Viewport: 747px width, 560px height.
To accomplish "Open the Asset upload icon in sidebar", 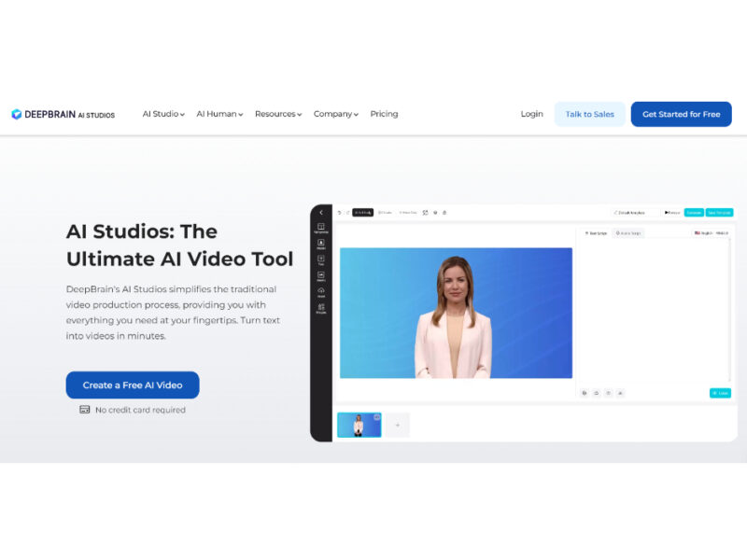I will pyautogui.click(x=321, y=291).
